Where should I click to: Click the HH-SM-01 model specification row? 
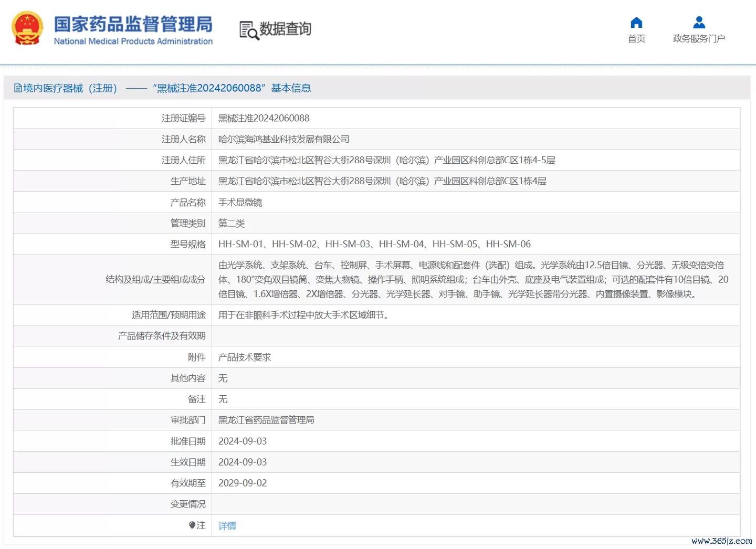click(374, 245)
